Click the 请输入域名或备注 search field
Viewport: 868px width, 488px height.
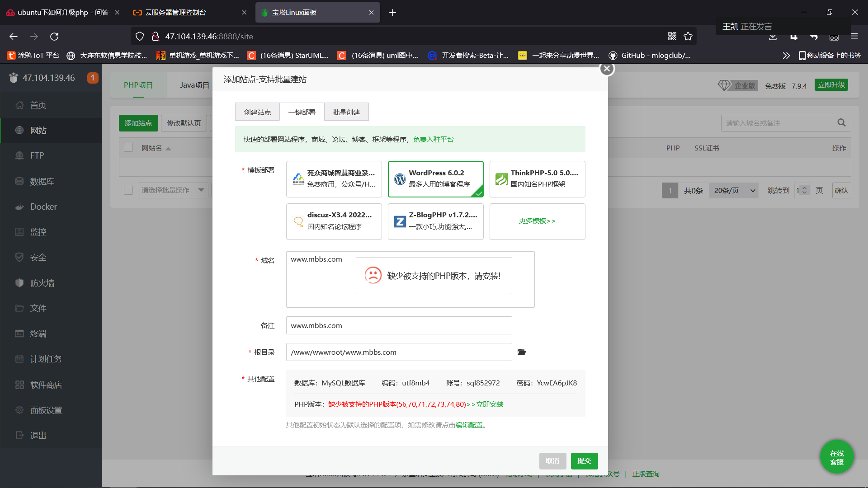[x=786, y=123]
